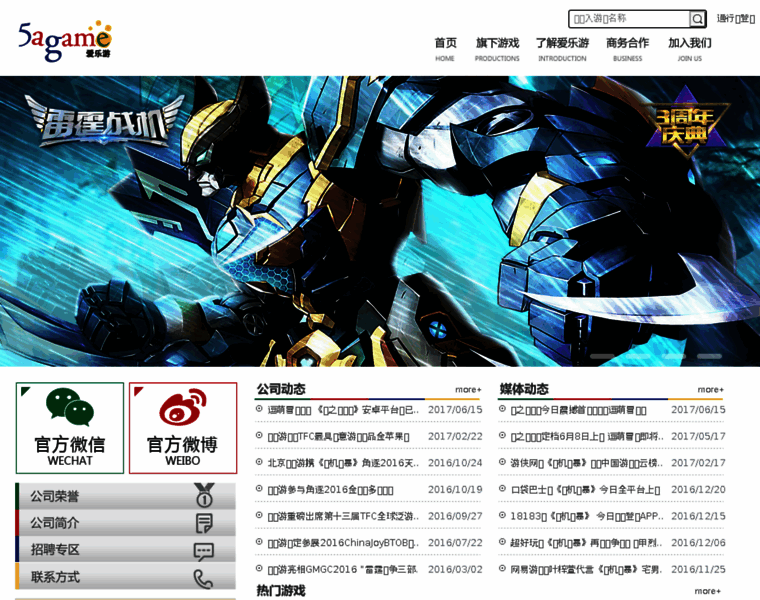Select the second banner slide indicator
Screen dimensions: 760x600
pyautogui.click(x=638, y=356)
